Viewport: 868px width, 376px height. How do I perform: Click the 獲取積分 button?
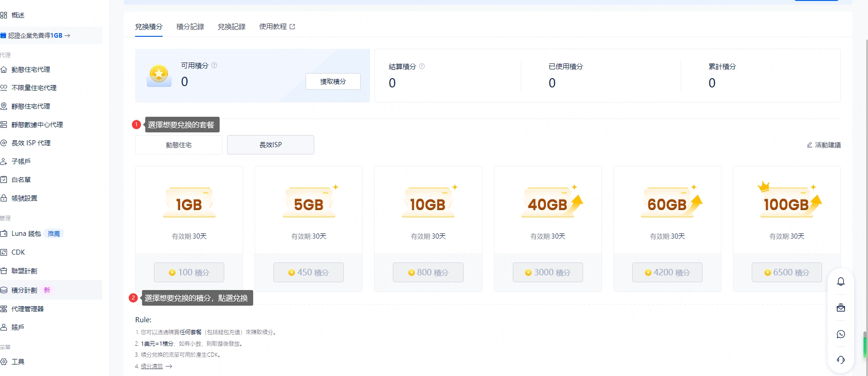333,81
